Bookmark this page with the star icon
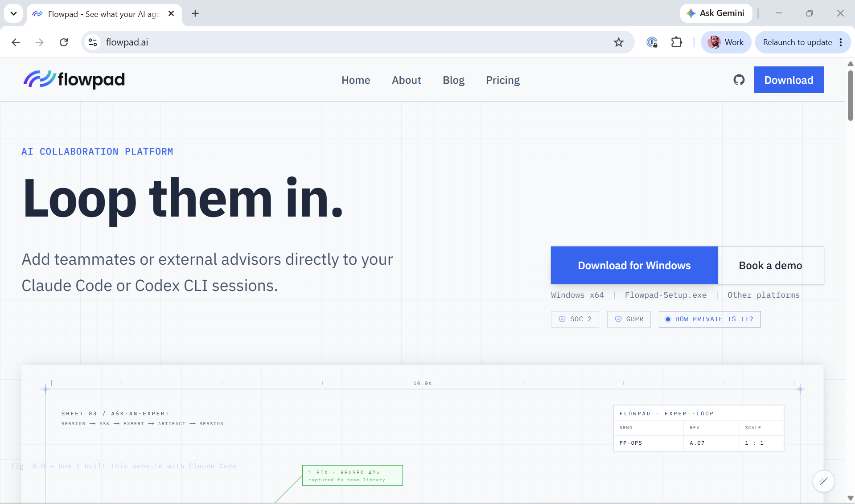Viewport: 855px width, 504px height. (618, 42)
